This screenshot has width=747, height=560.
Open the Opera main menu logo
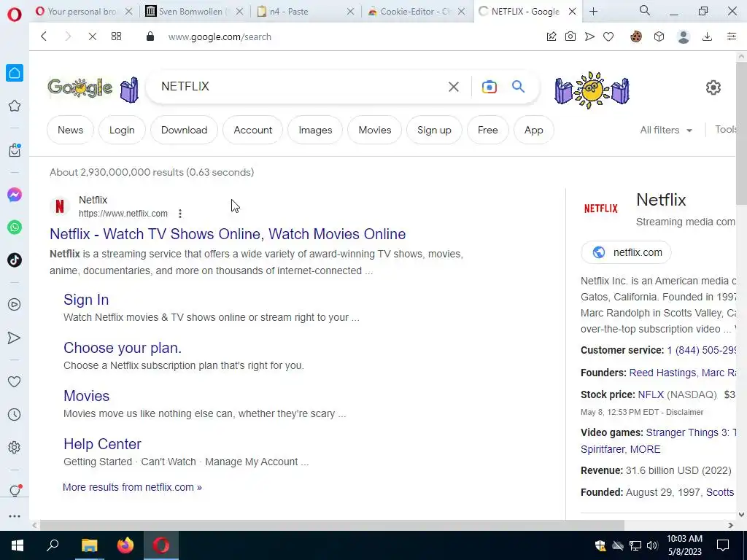coord(15,15)
